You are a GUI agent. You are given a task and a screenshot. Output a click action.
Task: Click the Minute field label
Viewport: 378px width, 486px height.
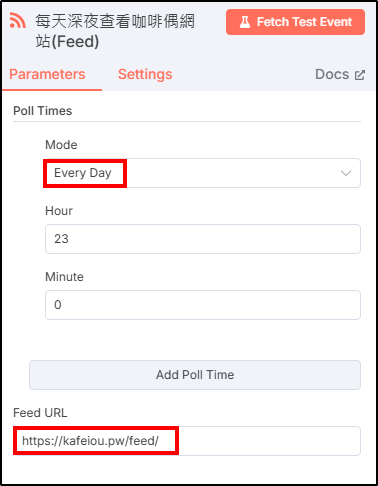[64, 277]
